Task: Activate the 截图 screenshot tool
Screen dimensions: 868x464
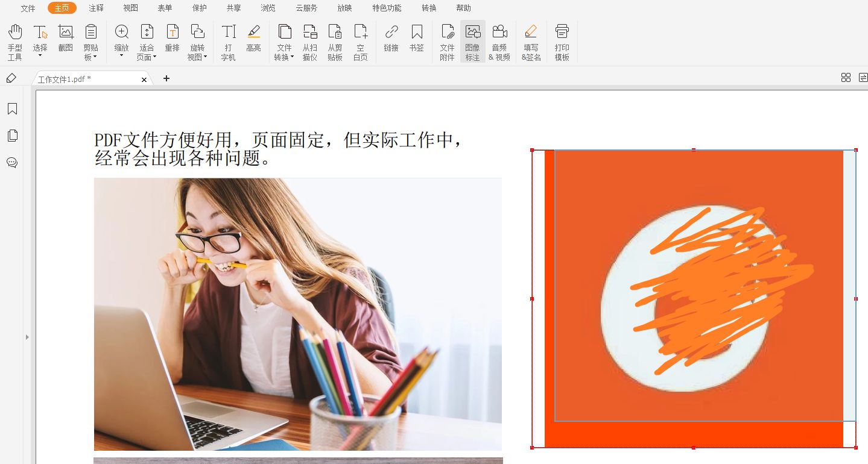Action: tap(65, 41)
